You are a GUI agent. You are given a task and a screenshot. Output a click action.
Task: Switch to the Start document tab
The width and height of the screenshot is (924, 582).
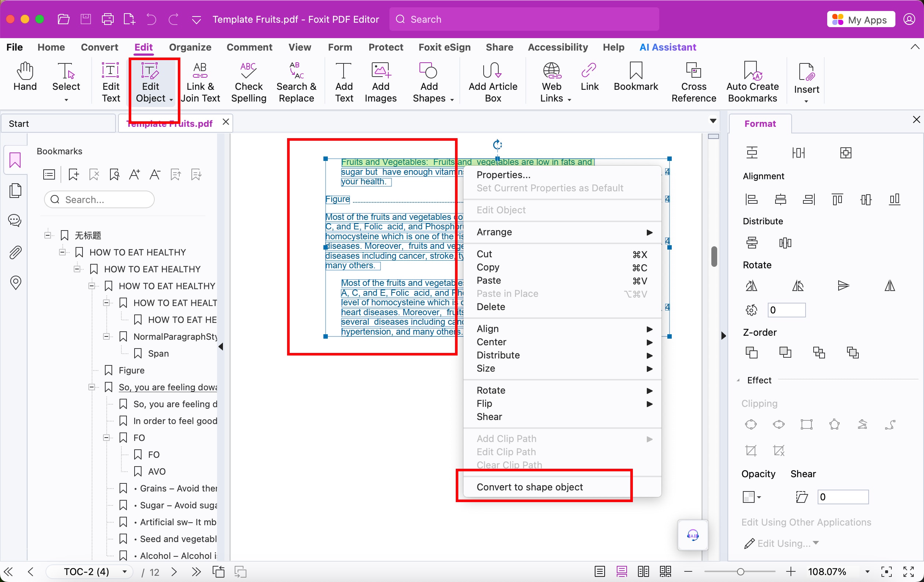[x=58, y=124]
